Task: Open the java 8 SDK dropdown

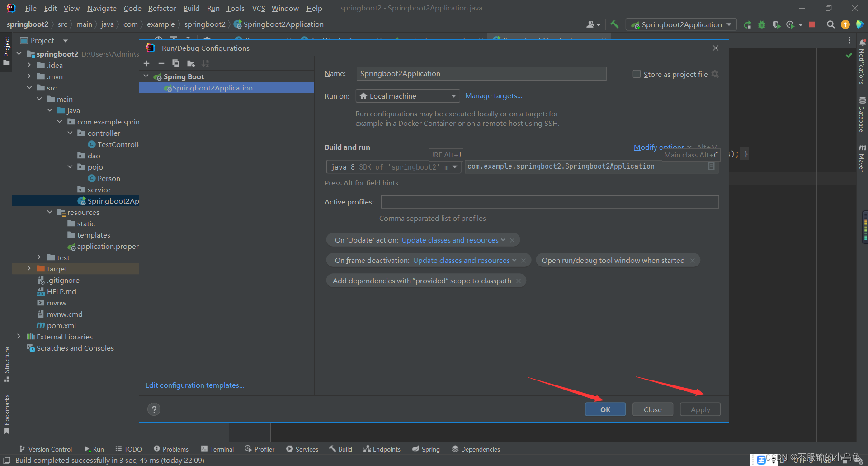Action: pos(393,167)
